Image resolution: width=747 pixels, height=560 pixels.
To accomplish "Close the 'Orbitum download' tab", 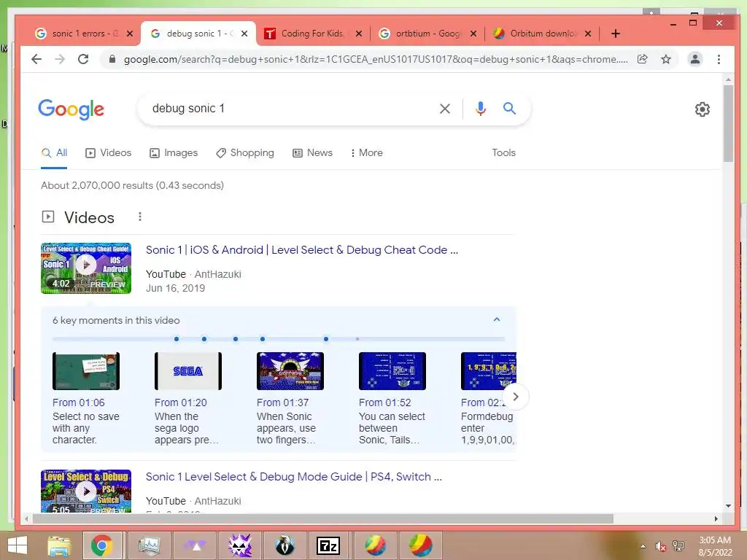I will pyautogui.click(x=588, y=34).
